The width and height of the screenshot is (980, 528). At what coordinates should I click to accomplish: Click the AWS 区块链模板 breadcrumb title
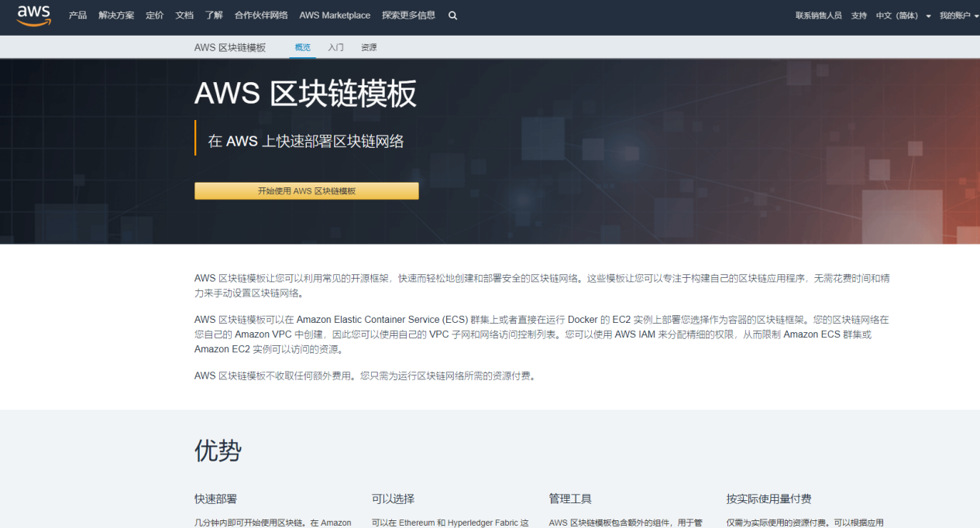[x=230, y=47]
